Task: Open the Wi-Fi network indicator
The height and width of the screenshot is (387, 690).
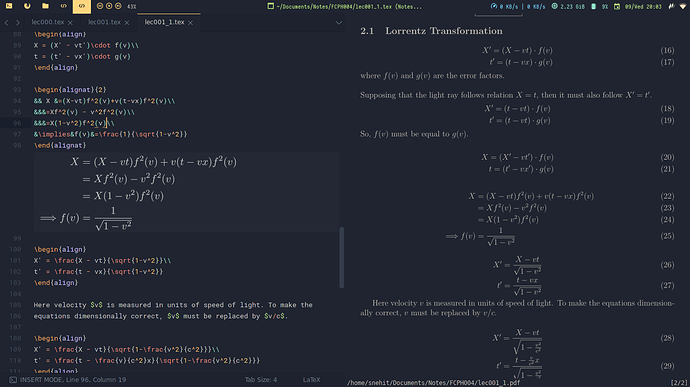Action: point(683,6)
